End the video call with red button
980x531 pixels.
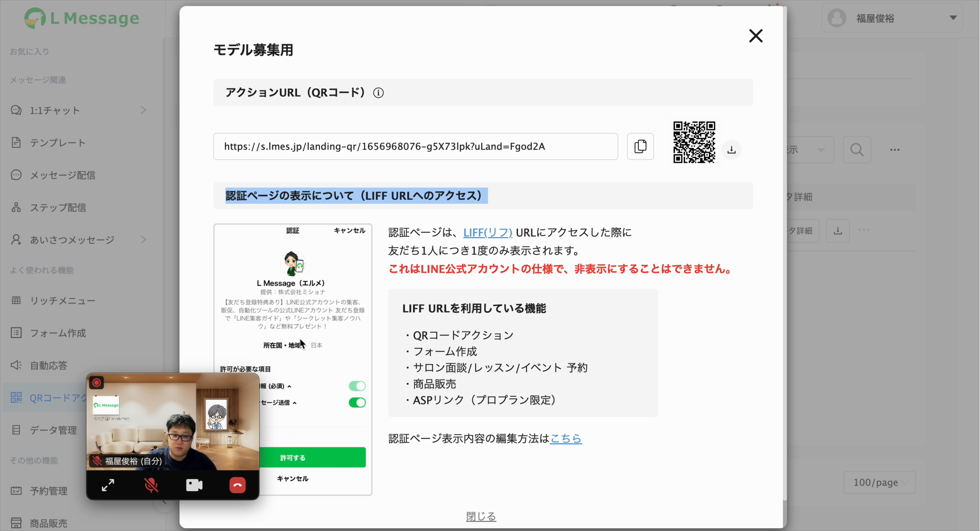[237, 485]
